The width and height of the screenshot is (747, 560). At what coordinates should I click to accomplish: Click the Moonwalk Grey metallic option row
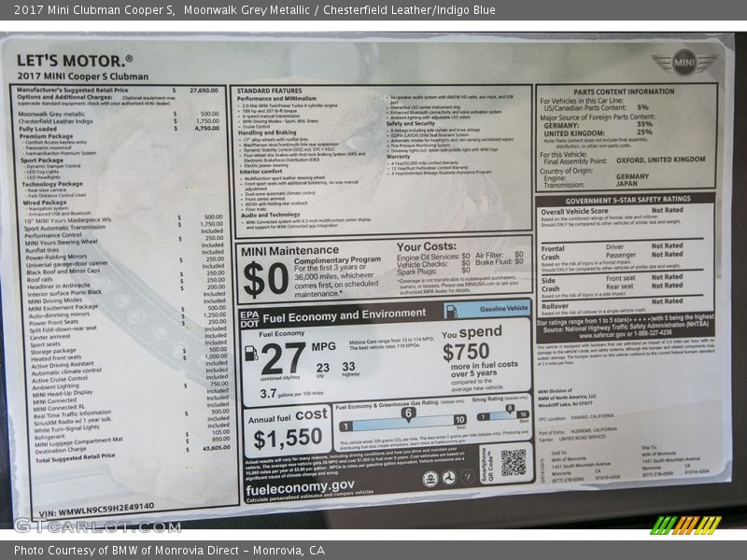pos(119,114)
